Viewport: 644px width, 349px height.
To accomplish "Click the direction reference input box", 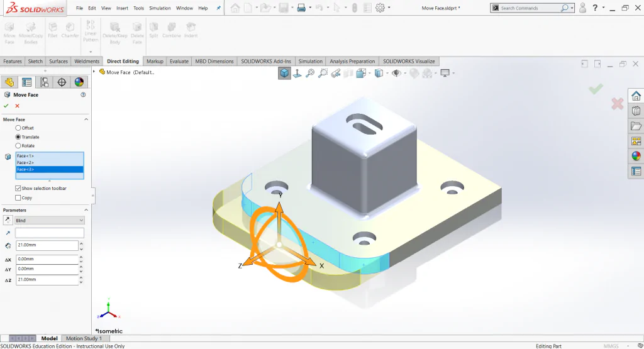I will [49, 233].
